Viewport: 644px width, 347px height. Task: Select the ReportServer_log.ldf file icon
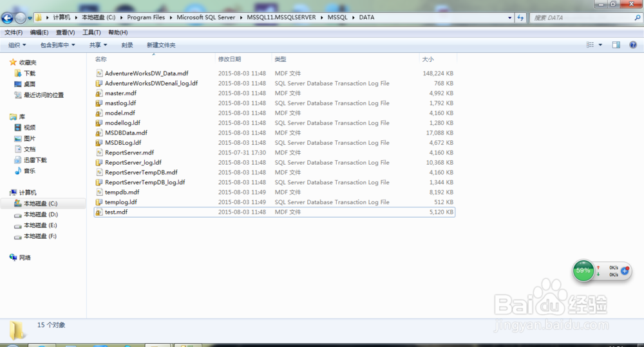pos(99,162)
